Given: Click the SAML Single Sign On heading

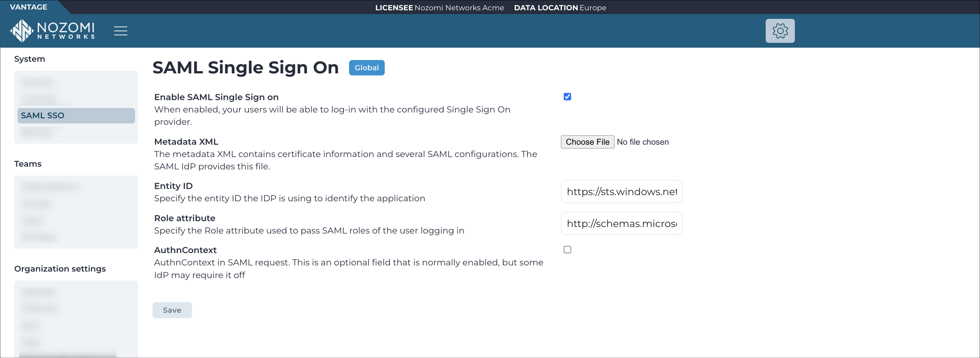Looking at the screenshot, I should click(246, 68).
